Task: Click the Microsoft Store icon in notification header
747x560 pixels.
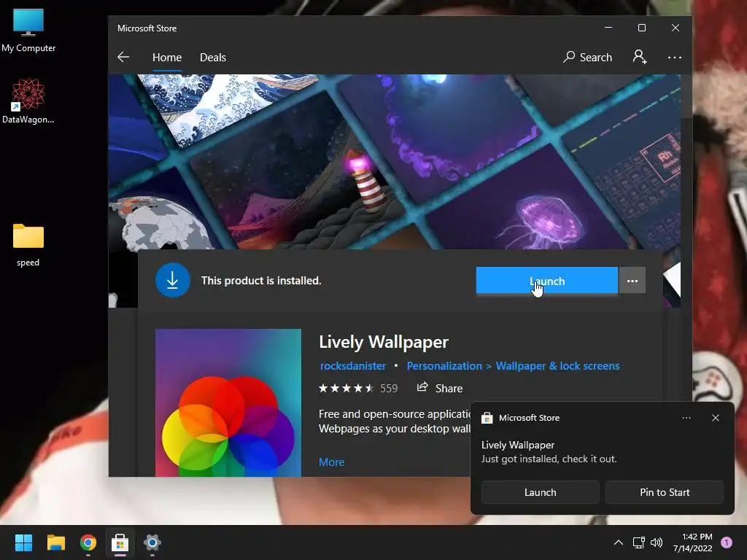Action: 487,418
